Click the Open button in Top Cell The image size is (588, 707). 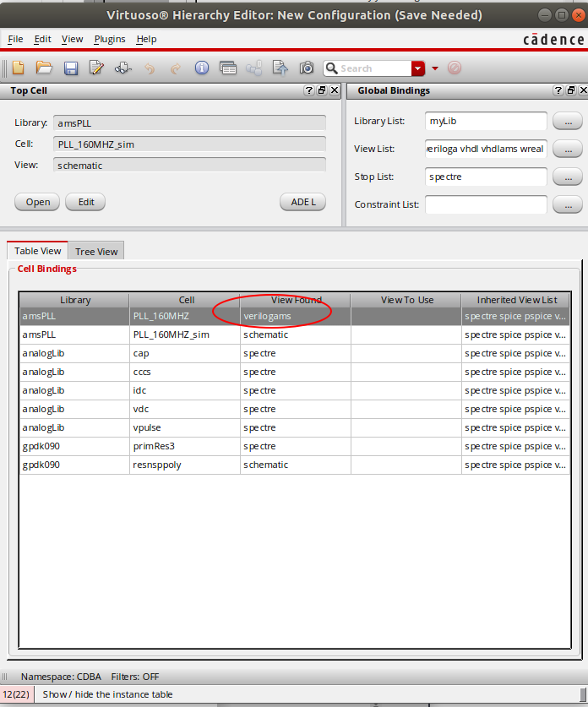click(37, 202)
